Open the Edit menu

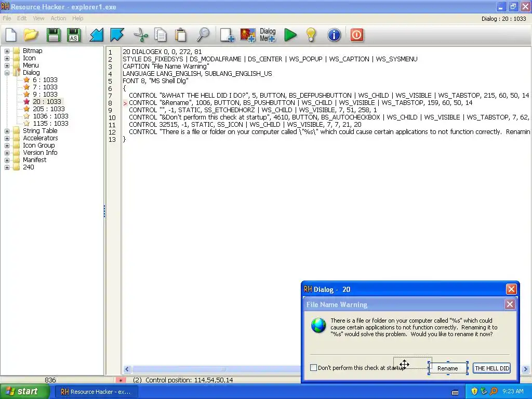[x=22, y=18]
